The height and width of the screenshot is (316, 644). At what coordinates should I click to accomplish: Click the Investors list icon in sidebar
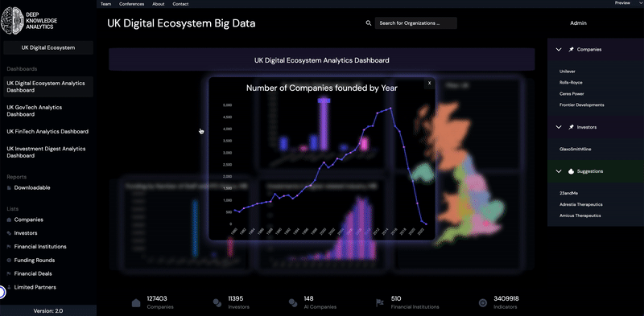[9, 233]
